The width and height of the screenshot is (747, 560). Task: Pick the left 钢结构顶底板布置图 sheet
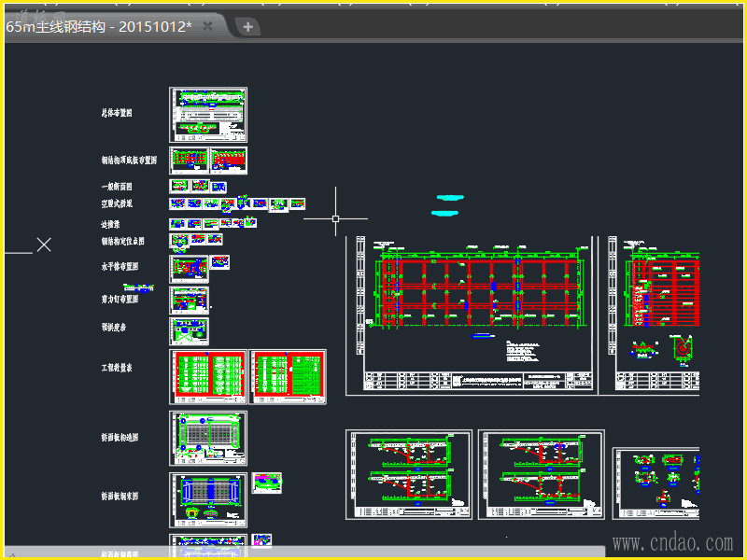[x=189, y=160]
